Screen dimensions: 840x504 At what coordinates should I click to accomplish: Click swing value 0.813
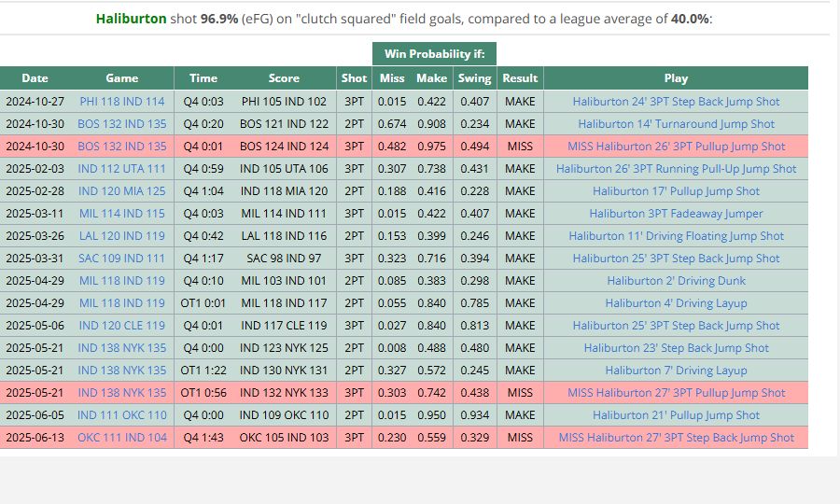click(475, 326)
